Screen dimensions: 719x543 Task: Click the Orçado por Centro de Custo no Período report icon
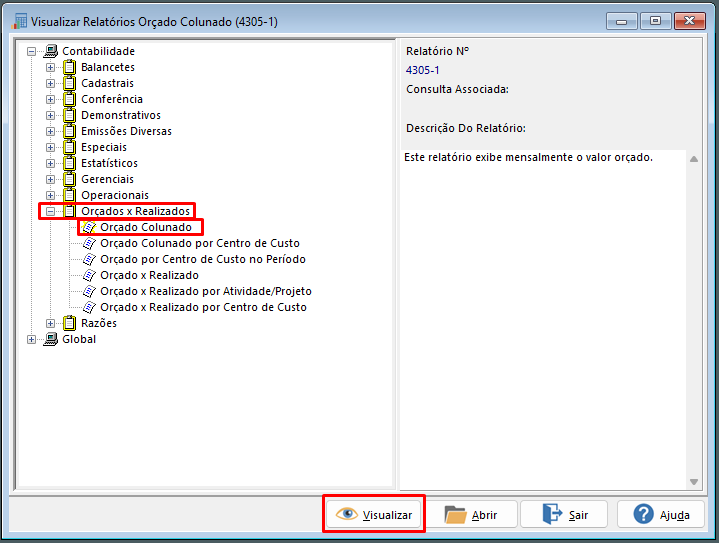pos(89,260)
